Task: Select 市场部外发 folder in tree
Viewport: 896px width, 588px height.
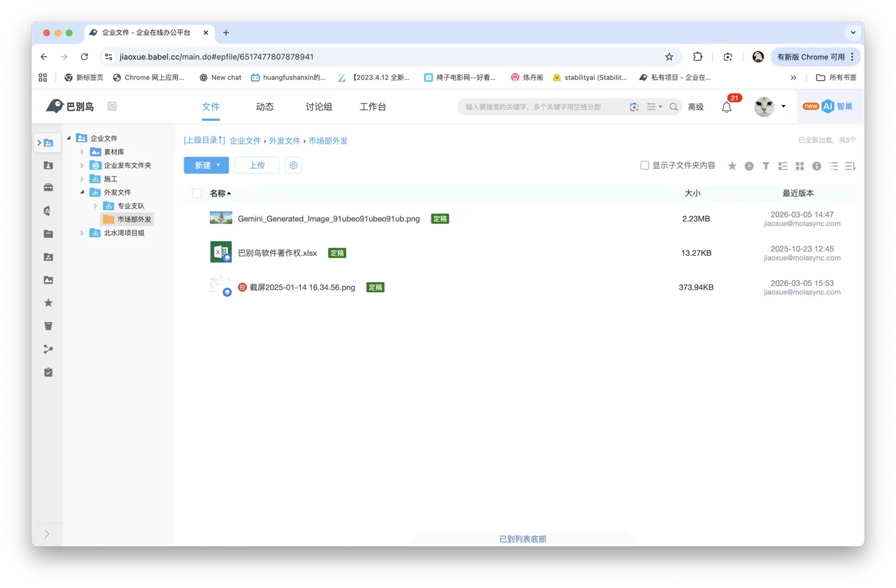Action: [x=127, y=219]
